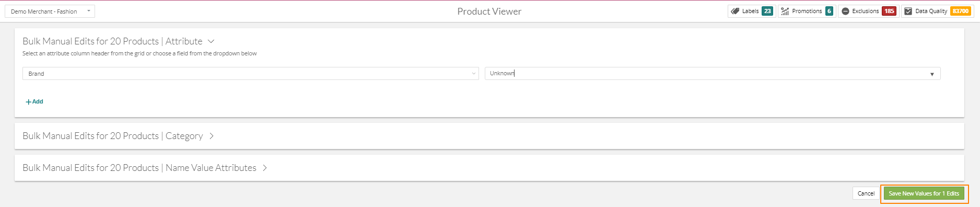Open the Data Quality badge 83700
The height and width of the screenshot is (207, 980).
pos(960,11)
